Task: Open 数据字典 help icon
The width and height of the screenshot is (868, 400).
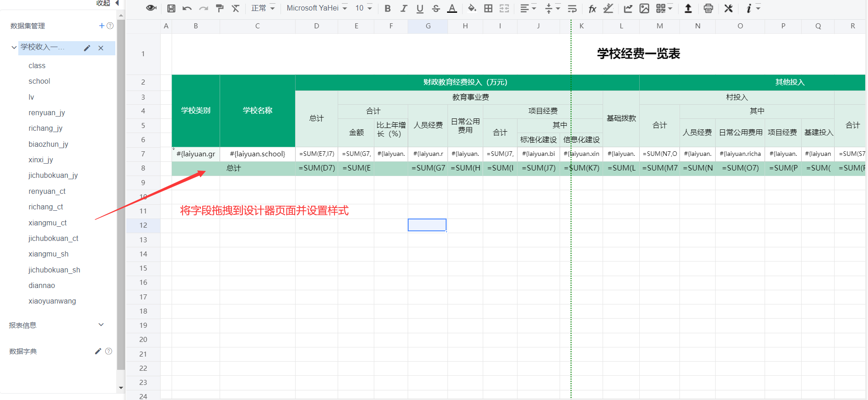Action: tap(108, 351)
